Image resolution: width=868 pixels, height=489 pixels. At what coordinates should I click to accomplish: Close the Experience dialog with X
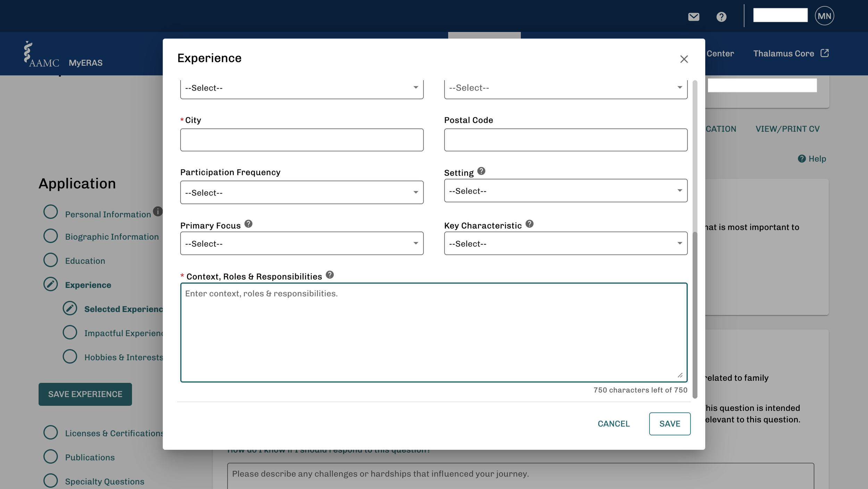click(684, 59)
